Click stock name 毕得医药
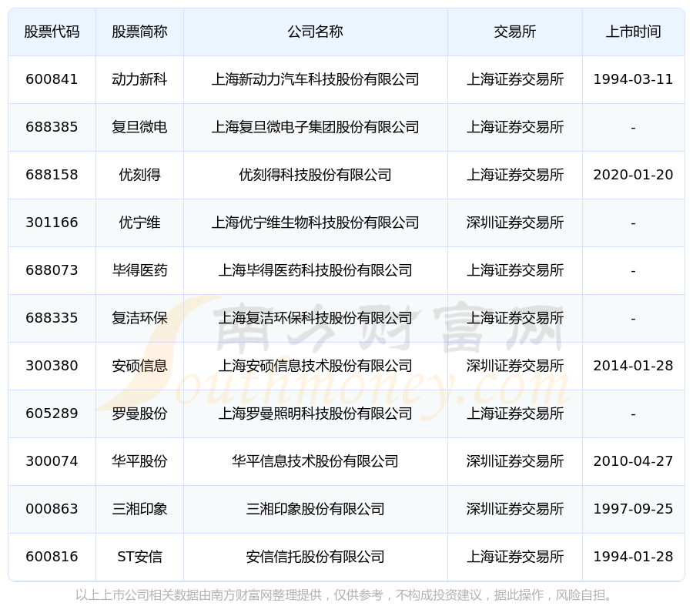 (x=139, y=270)
